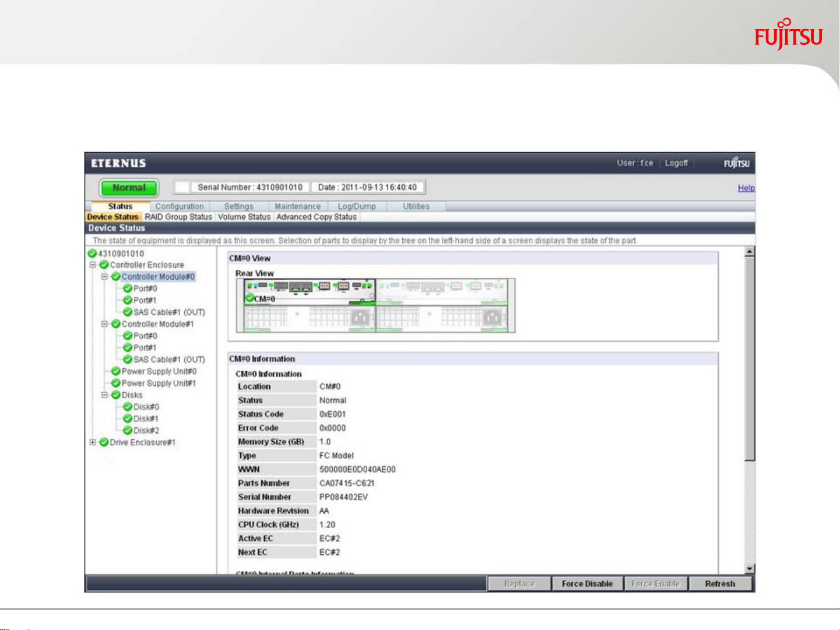840x630 pixels.
Task: Collapse the Disks branch
Action: pos(104,395)
